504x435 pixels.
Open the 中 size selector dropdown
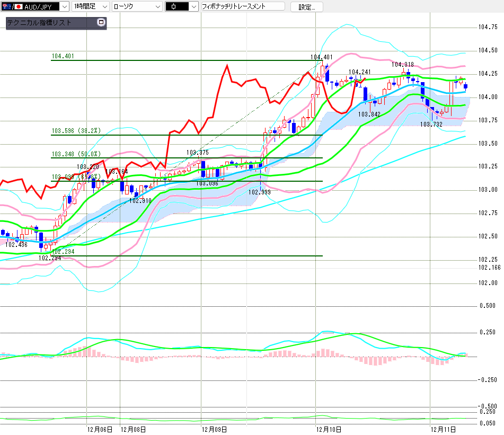pyautogui.click(x=193, y=6)
